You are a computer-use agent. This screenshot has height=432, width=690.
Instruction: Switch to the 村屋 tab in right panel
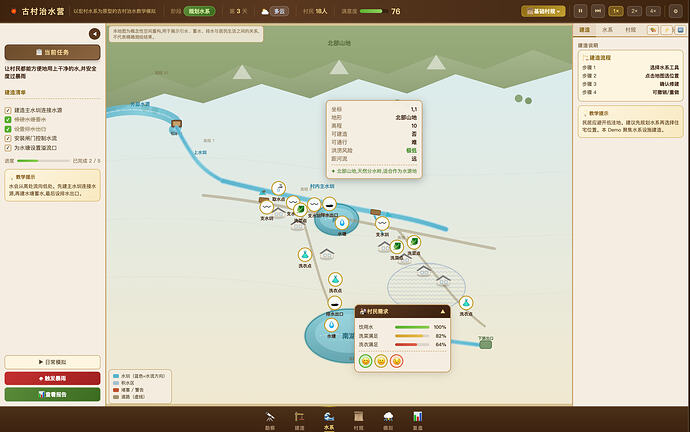631,29
